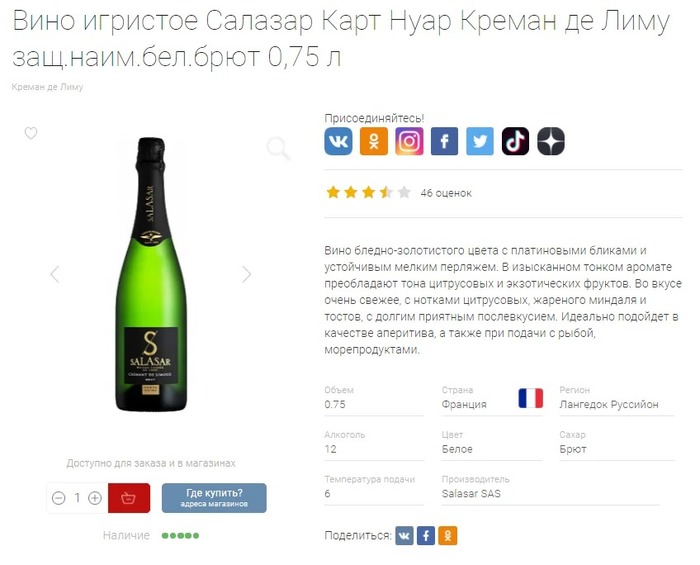
Task: Share product on Facebook
Action: (x=426, y=536)
